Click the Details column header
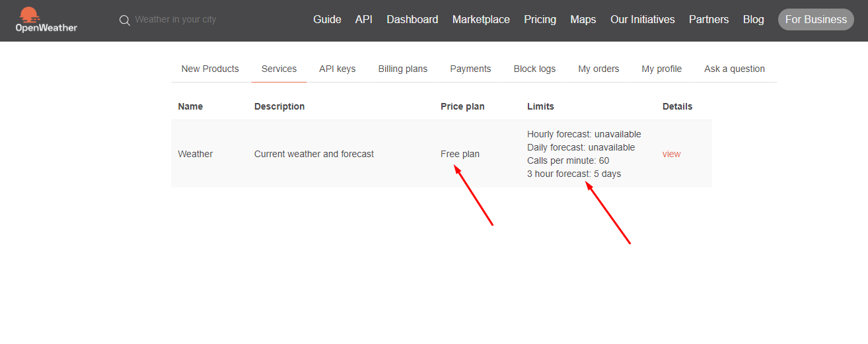The width and height of the screenshot is (868, 344). tap(677, 106)
